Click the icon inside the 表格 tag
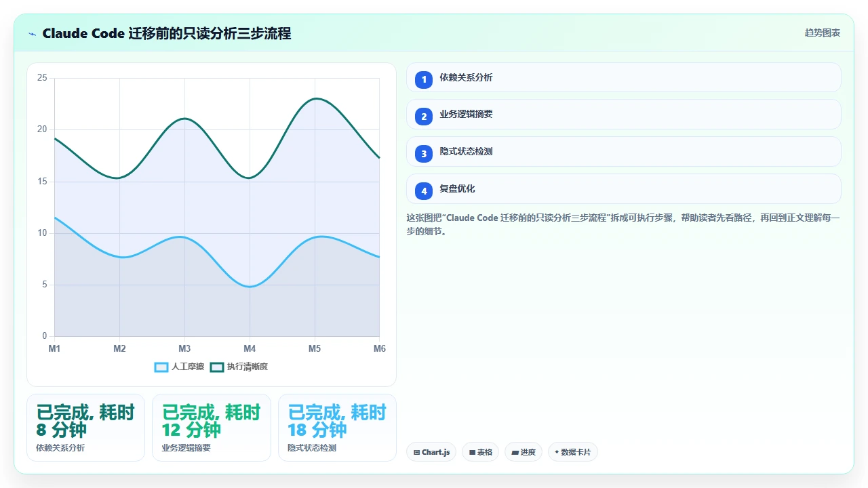This screenshot has height=488, width=868. click(x=472, y=452)
